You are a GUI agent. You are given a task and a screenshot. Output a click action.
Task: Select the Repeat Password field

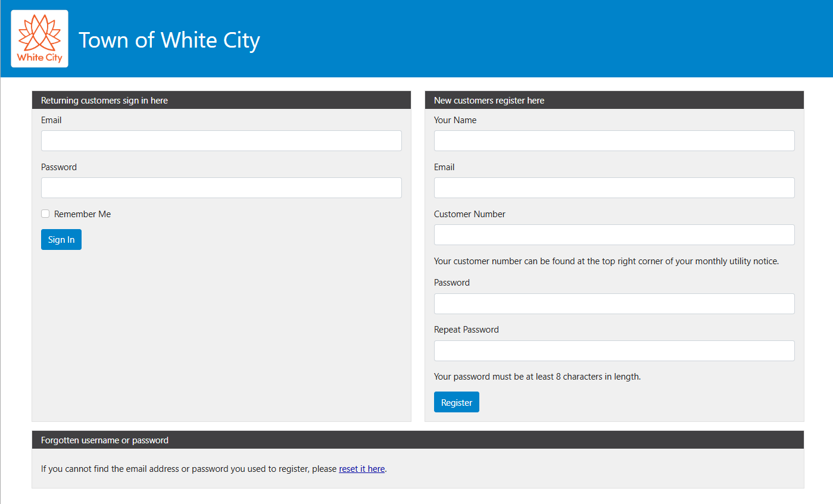(614, 351)
